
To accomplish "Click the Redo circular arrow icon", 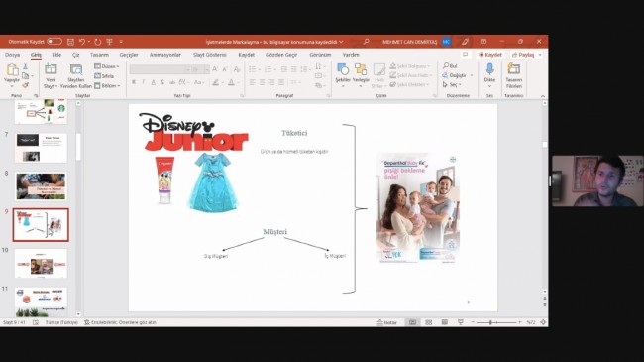I will (x=97, y=42).
